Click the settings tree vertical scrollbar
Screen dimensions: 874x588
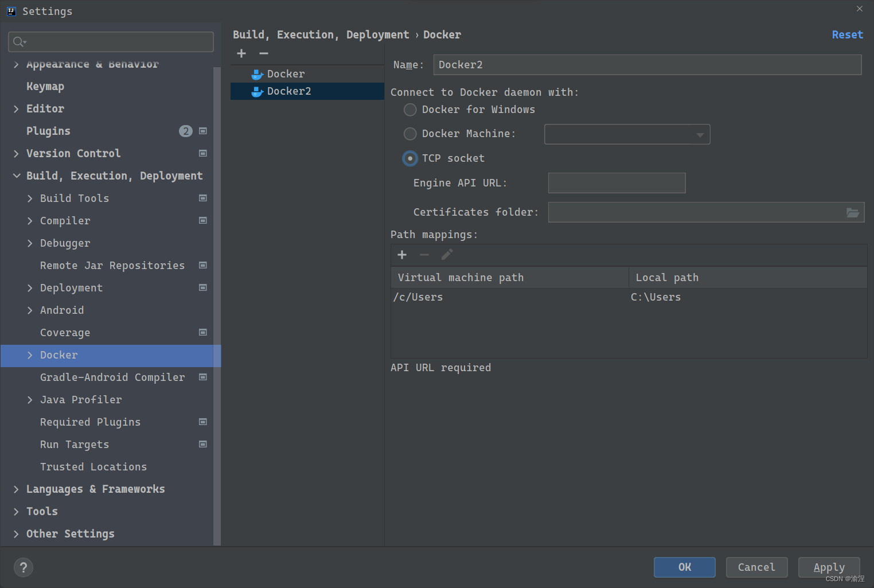click(x=217, y=306)
